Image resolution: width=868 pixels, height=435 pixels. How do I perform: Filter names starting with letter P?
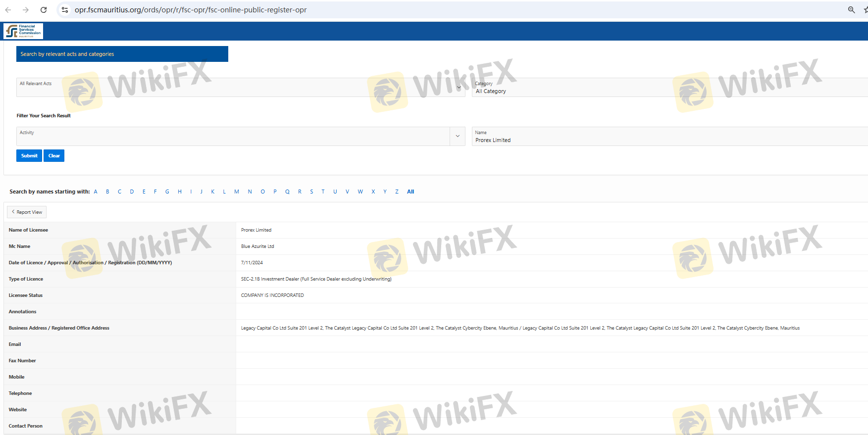(x=275, y=192)
